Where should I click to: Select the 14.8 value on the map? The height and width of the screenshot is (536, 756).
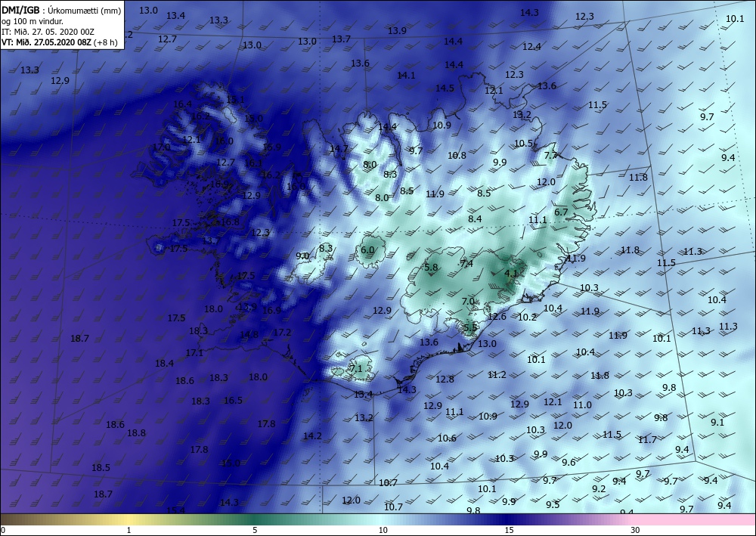click(249, 334)
